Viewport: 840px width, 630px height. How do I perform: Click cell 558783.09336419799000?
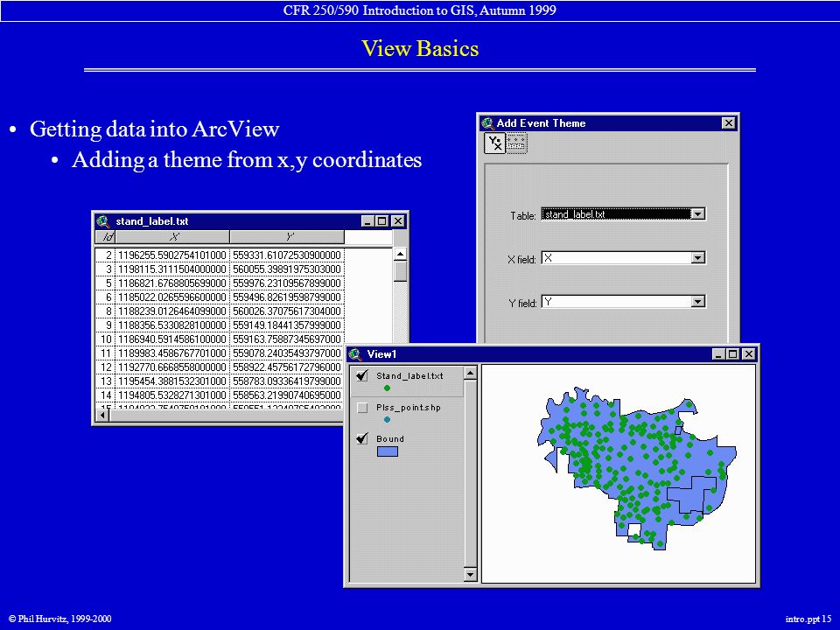point(287,381)
